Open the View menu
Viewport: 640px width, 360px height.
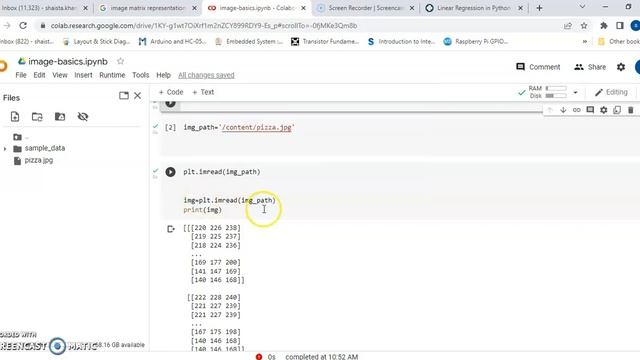coord(60,75)
